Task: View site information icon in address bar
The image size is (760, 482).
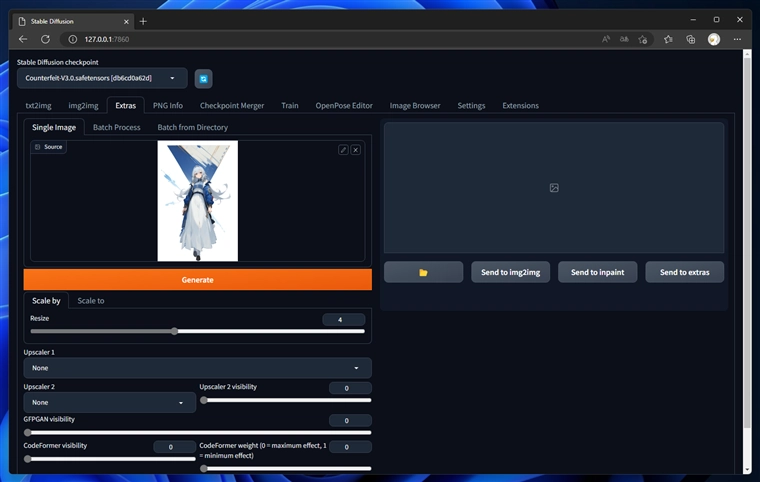Action: [72, 39]
